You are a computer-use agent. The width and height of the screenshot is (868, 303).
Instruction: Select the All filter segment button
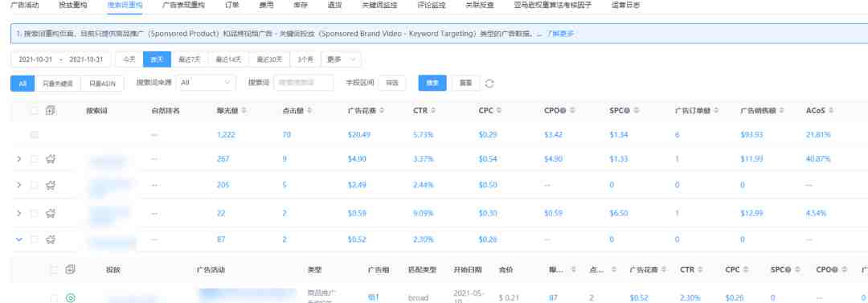23,83
